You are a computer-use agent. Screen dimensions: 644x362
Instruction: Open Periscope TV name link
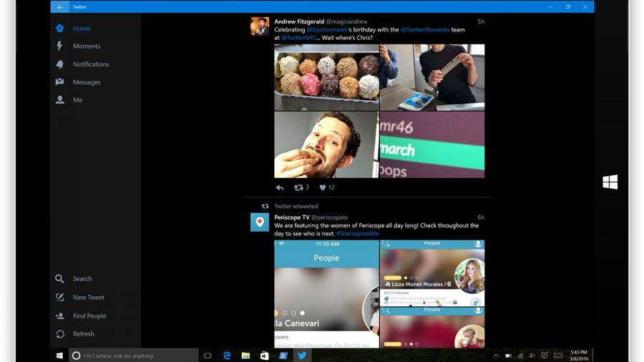click(x=292, y=217)
